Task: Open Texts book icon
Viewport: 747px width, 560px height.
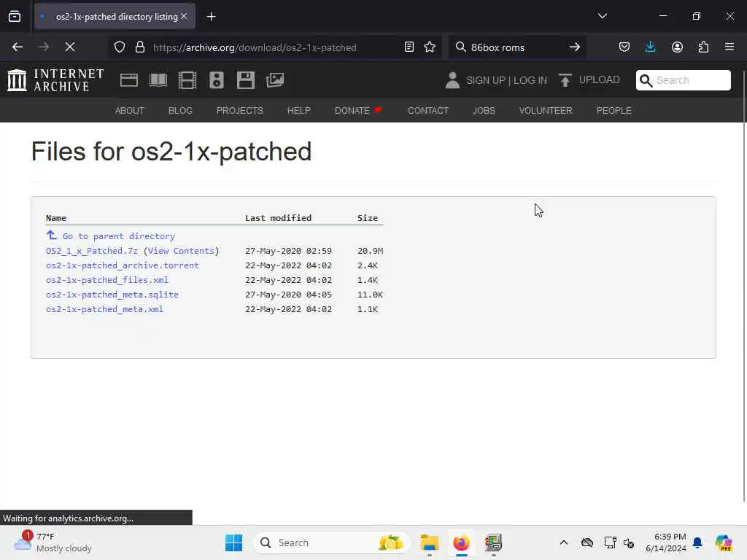Action: [x=158, y=80]
